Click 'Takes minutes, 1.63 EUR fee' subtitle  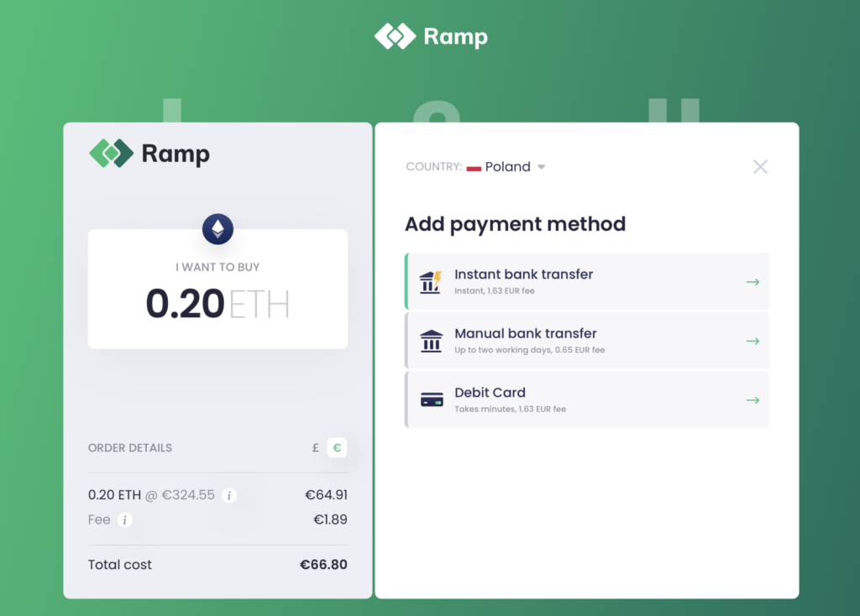click(510, 410)
